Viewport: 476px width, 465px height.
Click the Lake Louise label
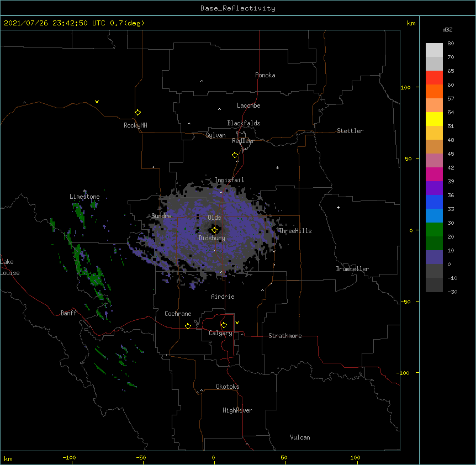(10, 267)
